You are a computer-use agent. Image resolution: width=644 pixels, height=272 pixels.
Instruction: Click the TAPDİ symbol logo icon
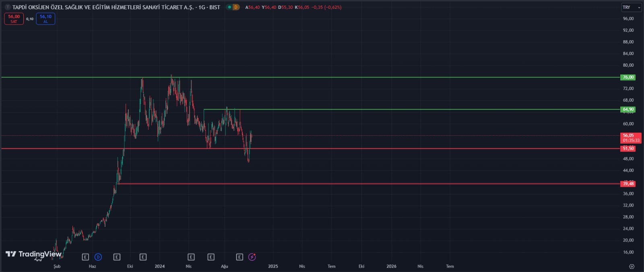click(x=7, y=7)
